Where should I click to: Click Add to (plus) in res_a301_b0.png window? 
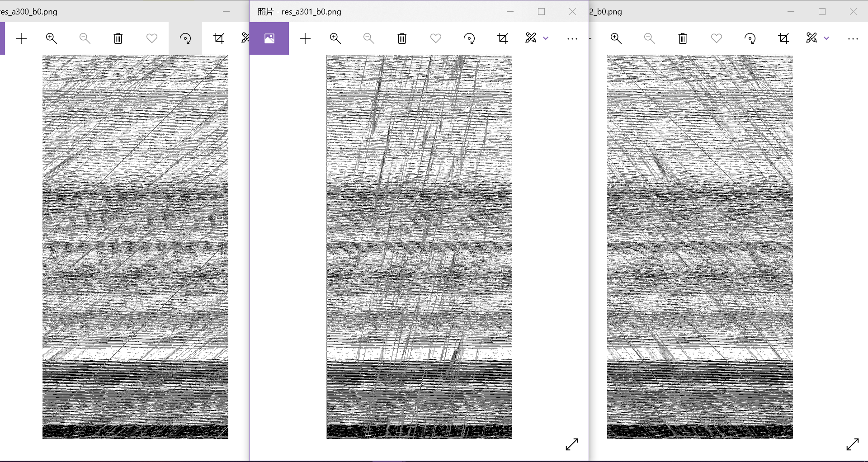coord(305,38)
